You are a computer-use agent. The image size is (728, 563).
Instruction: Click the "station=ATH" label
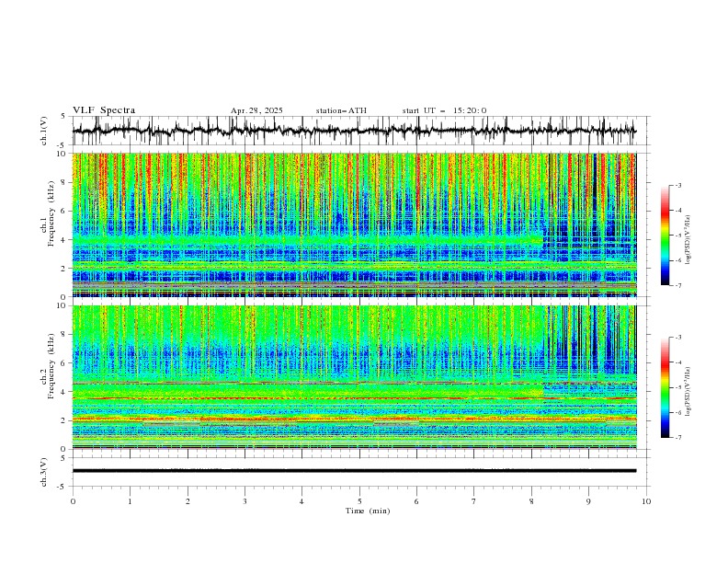pos(341,110)
